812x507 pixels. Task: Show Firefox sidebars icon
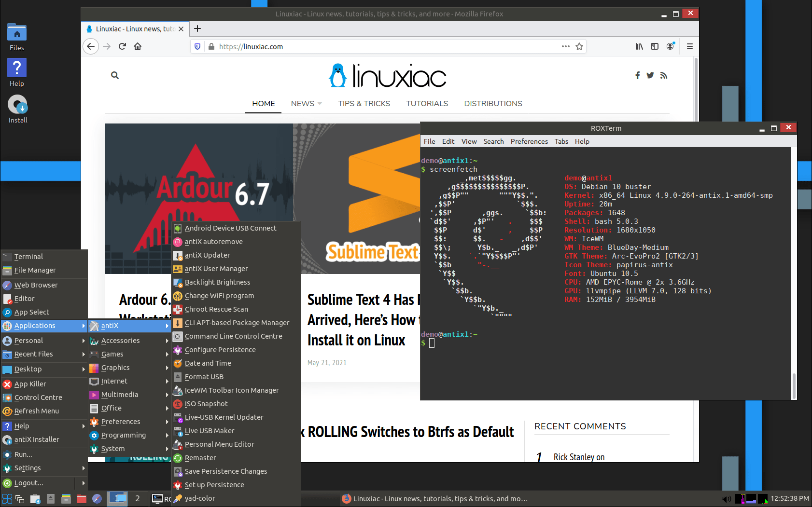(x=655, y=46)
